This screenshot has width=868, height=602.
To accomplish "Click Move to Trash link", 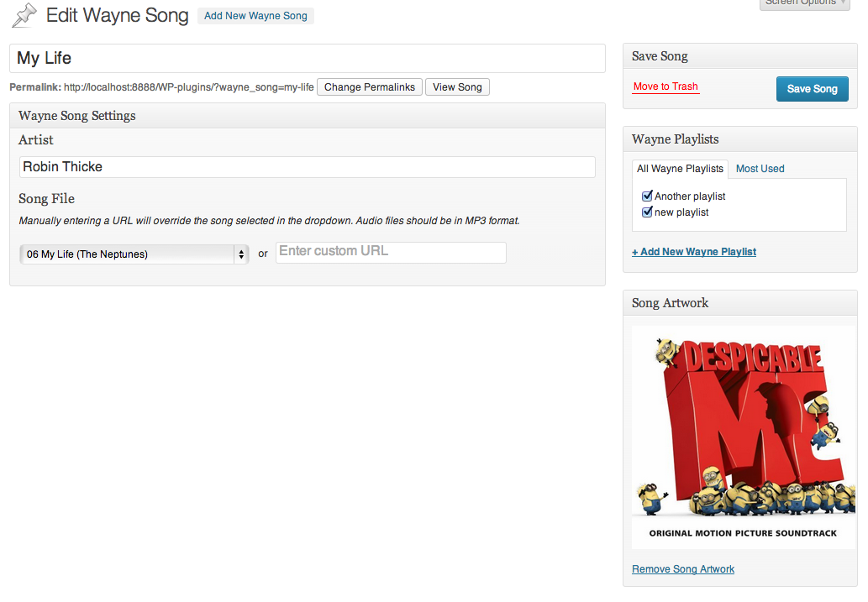I will click(665, 86).
